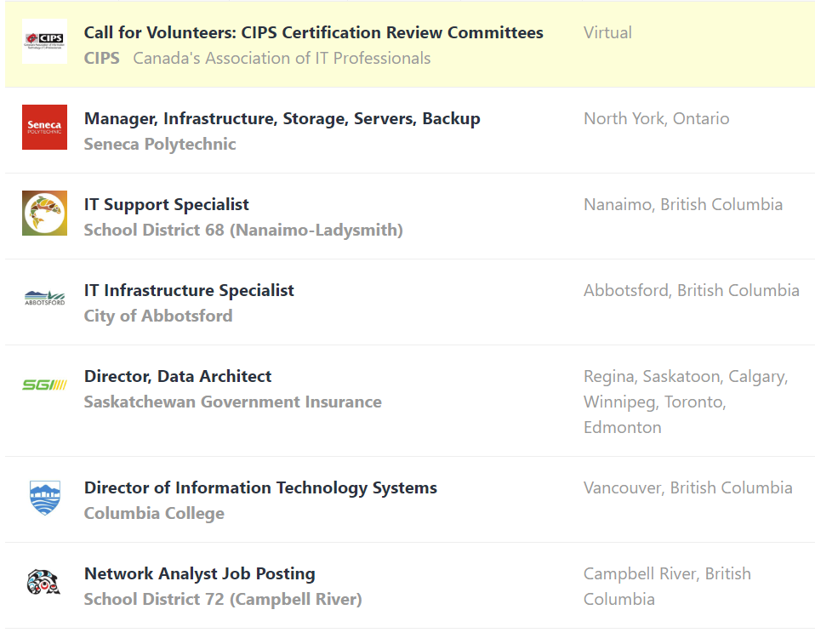Click the Seneca Polytechnic employer name
815x644 pixels.
160,145
